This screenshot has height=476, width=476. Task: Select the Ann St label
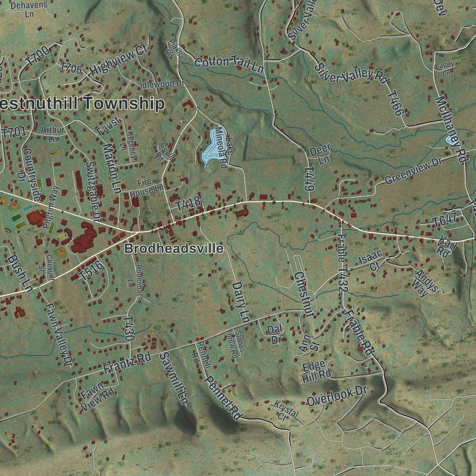click(x=309, y=343)
